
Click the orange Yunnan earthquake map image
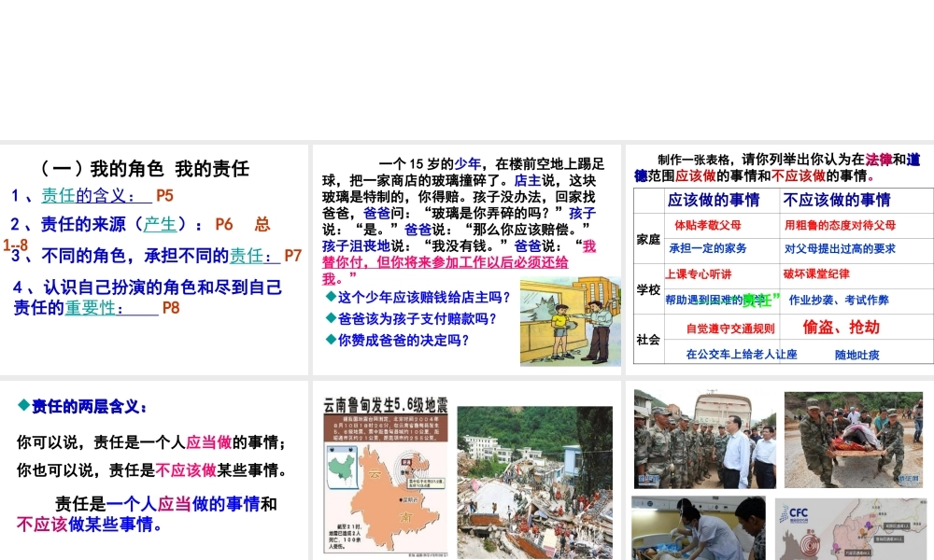[386, 486]
